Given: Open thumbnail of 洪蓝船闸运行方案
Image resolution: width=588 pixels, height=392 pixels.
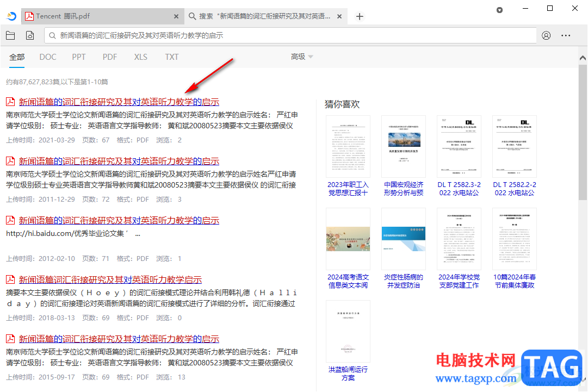Looking at the screenshot, I should (348, 331).
